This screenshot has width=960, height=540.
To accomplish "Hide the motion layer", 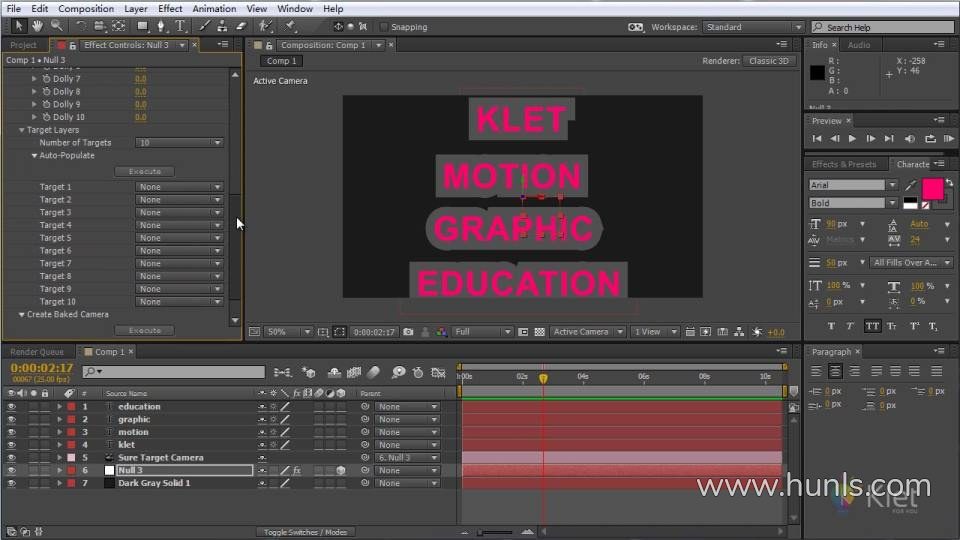I will [11, 432].
